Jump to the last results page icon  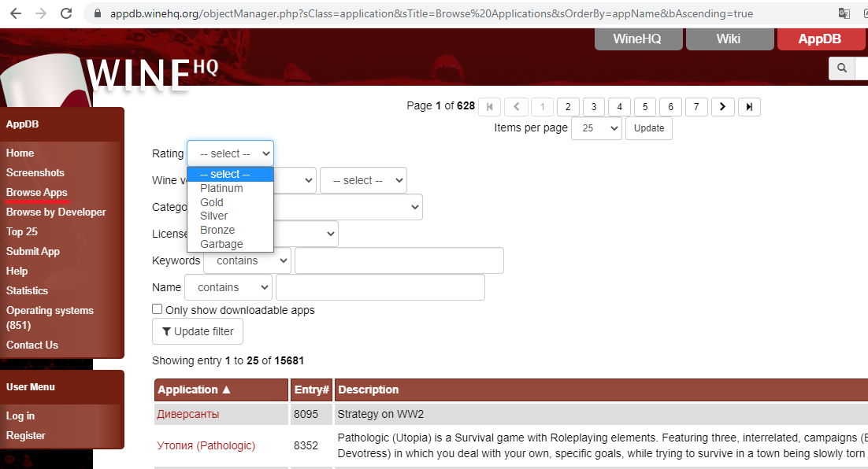click(748, 107)
